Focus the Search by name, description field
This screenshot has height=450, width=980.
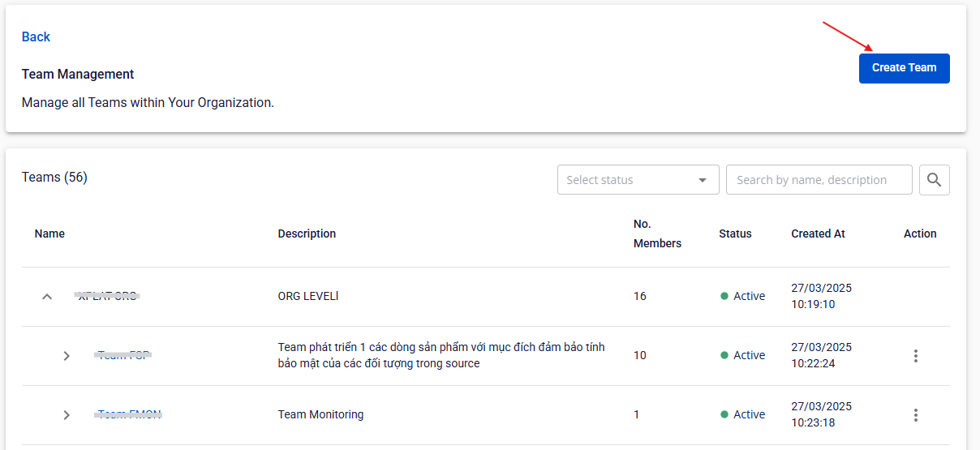click(819, 180)
